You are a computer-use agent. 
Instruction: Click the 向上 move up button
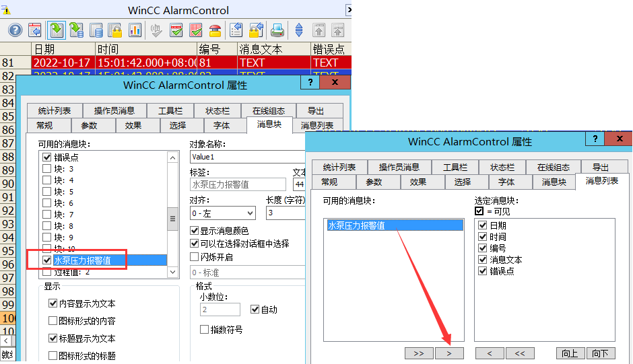tap(570, 353)
